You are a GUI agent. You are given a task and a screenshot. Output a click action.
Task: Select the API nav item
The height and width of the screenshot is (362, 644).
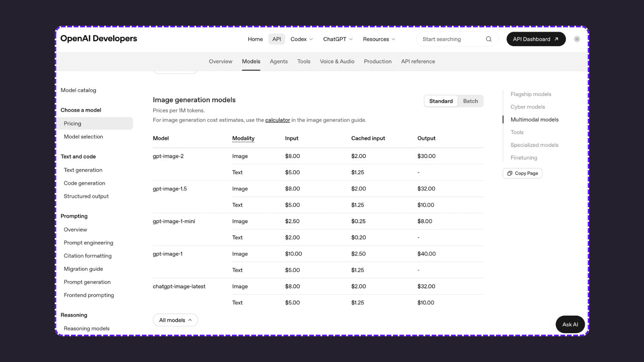pyautogui.click(x=277, y=39)
